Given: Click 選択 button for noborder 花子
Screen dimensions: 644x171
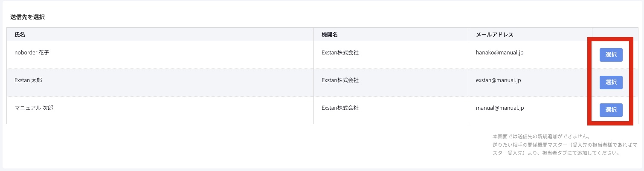Looking at the screenshot, I should 611,55.
